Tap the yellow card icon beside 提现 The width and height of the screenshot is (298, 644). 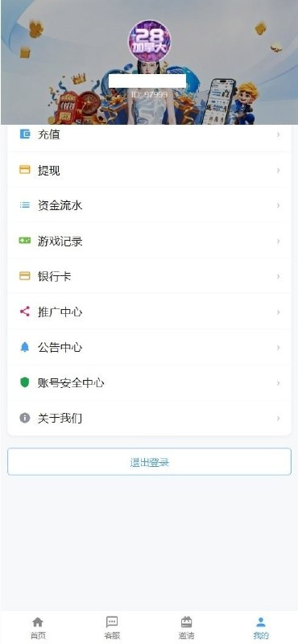click(x=25, y=170)
